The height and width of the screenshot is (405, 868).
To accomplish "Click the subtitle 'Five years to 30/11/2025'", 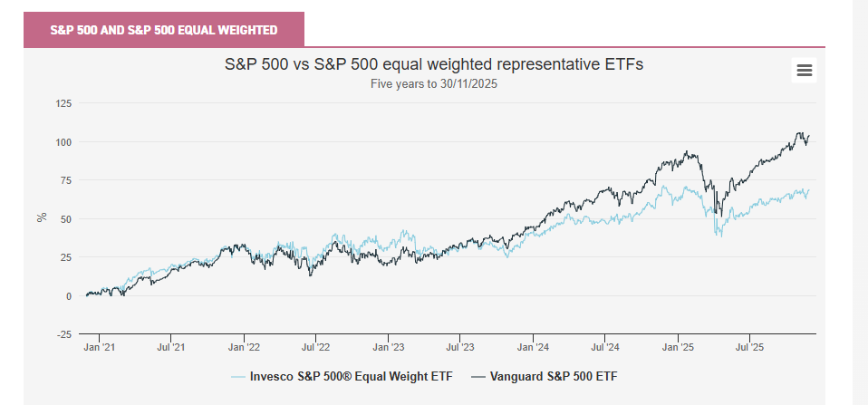I will [434, 83].
